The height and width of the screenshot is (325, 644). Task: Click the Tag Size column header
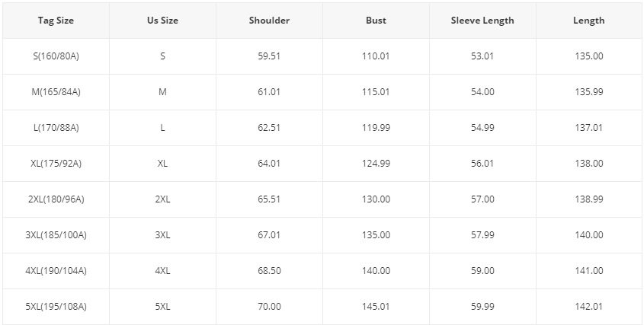coord(56,21)
